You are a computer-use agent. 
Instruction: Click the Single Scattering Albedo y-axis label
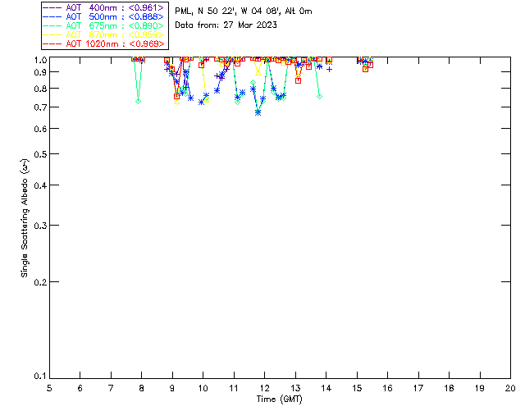coord(25,218)
